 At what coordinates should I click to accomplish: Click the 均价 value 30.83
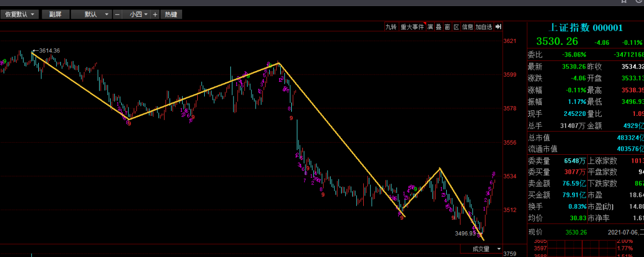(x=577, y=218)
